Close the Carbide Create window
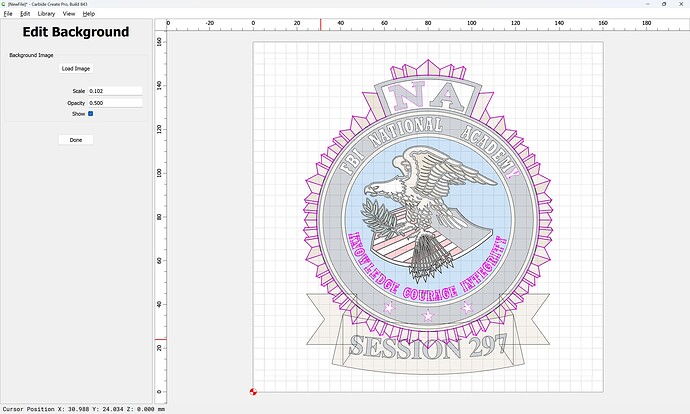 coord(681,4)
